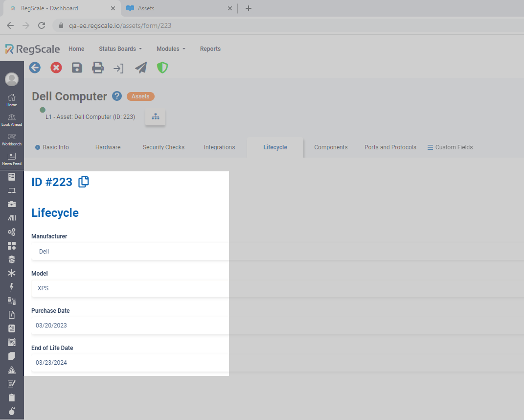Image resolution: width=524 pixels, height=420 pixels.
Task: Click the RegScale logo
Action: point(32,49)
